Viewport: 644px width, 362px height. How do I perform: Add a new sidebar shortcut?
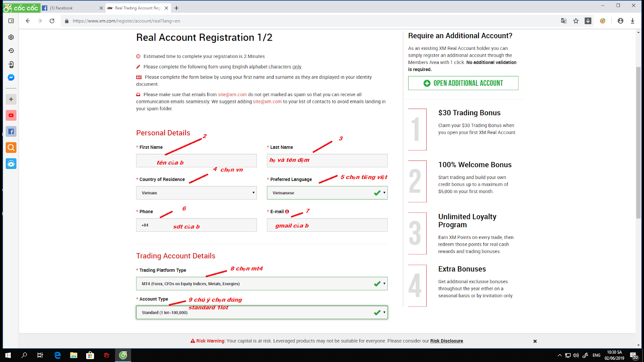11,99
